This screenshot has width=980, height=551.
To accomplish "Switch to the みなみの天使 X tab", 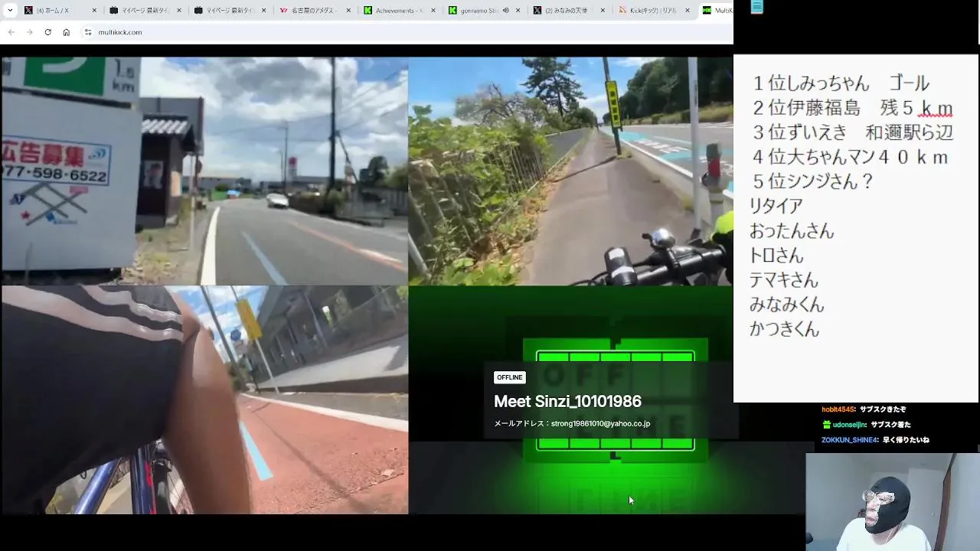I will [567, 11].
